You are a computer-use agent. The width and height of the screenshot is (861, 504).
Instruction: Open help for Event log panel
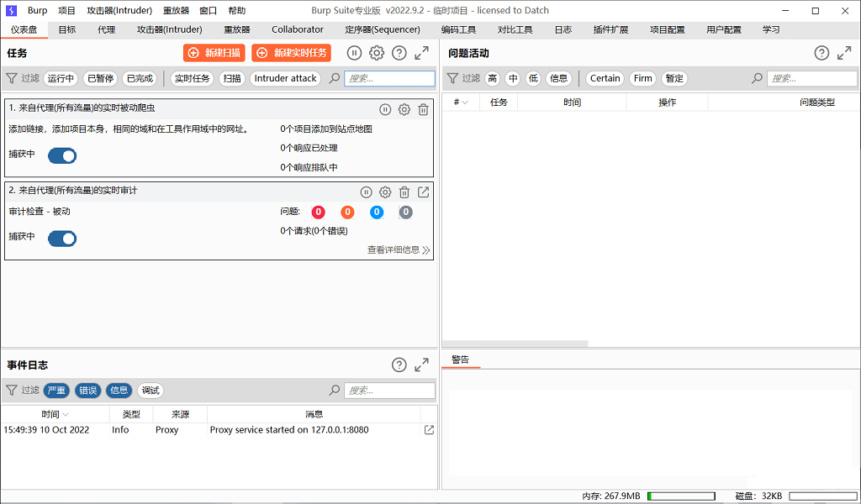click(399, 365)
